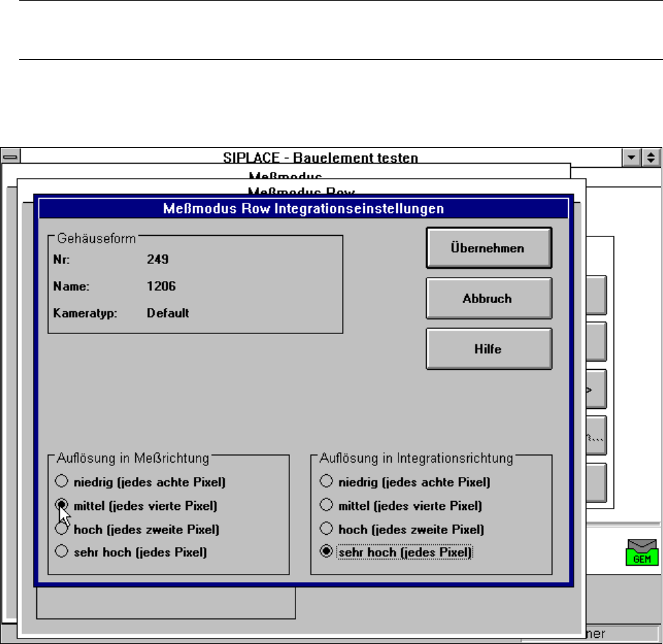Click the Gehäuseform group label
Viewport: 663px width, 644px height.
tap(96, 238)
